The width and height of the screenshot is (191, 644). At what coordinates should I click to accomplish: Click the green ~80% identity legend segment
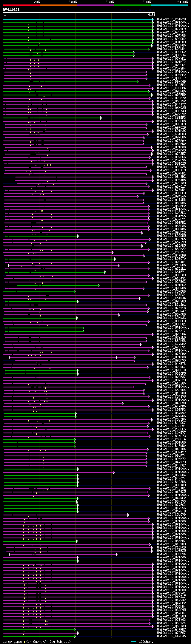pos(133,5)
